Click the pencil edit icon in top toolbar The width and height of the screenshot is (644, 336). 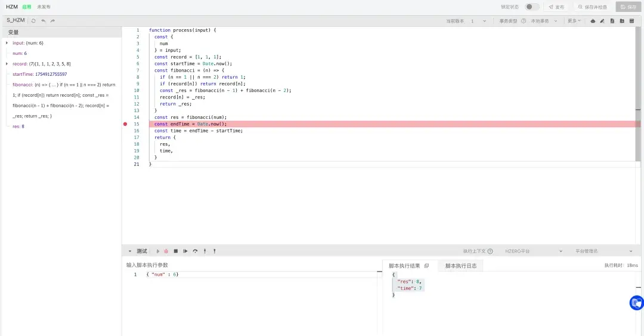click(602, 21)
